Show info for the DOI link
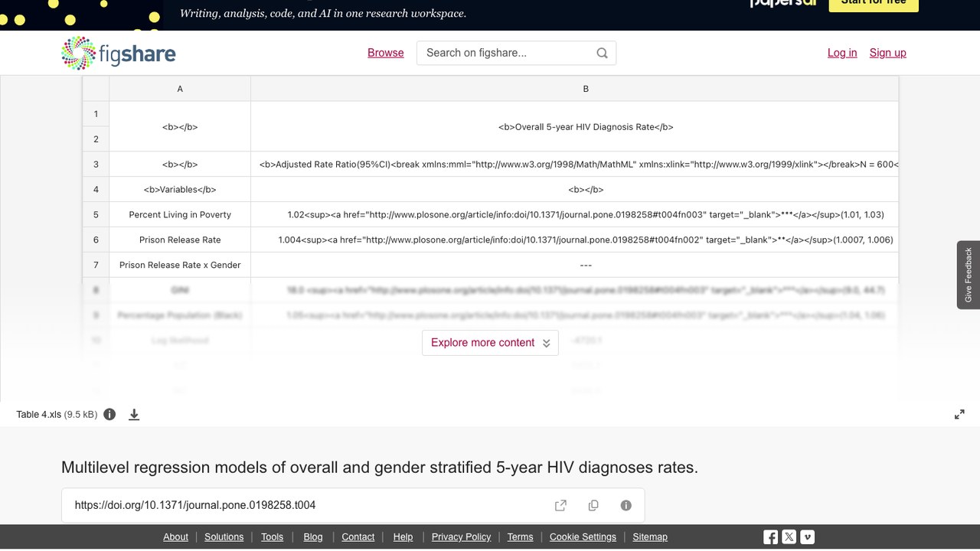Viewport: 980px width, 551px height. pyautogui.click(x=626, y=505)
